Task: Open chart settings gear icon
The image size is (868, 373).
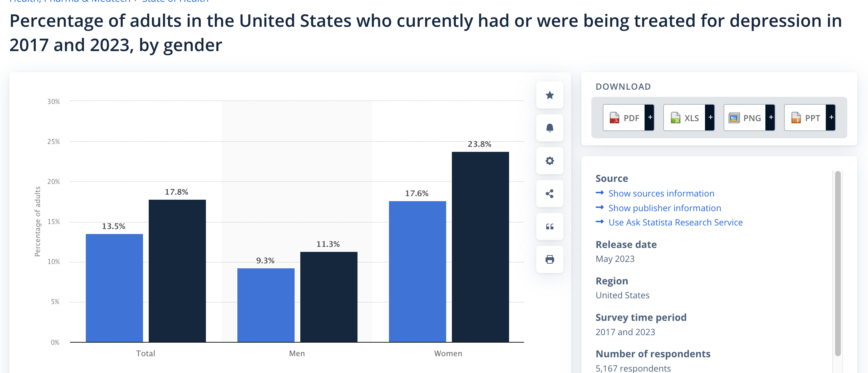Action: pyautogui.click(x=550, y=161)
